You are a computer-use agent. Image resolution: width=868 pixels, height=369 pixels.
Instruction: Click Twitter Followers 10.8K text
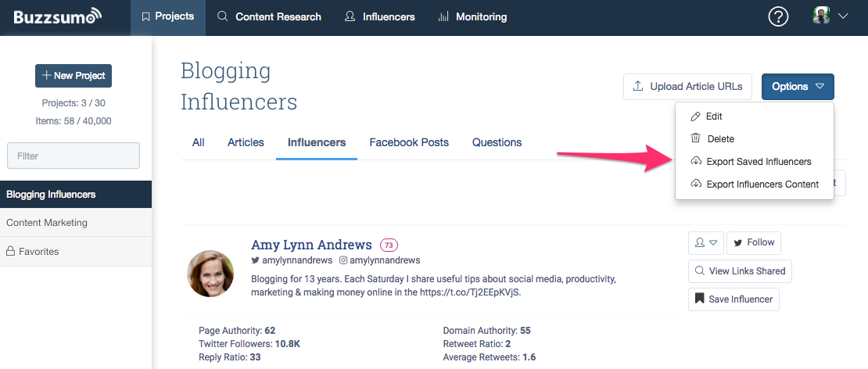click(x=249, y=344)
